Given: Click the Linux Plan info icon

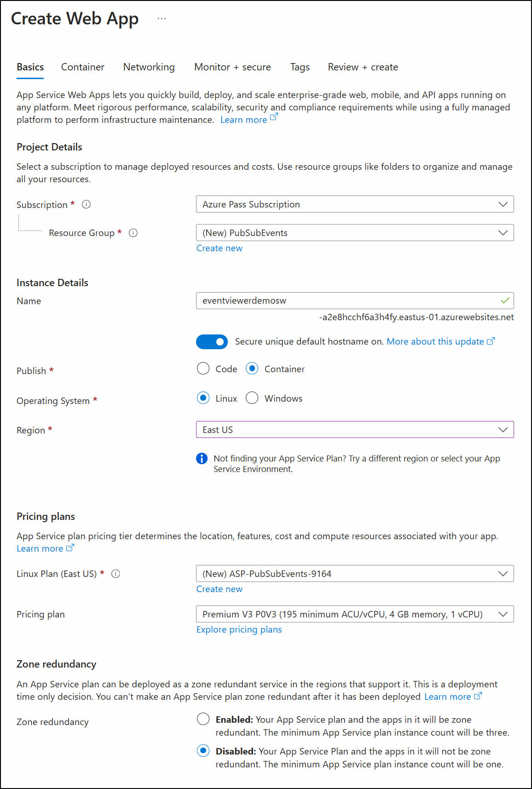Looking at the screenshot, I should tap(116, 574).
